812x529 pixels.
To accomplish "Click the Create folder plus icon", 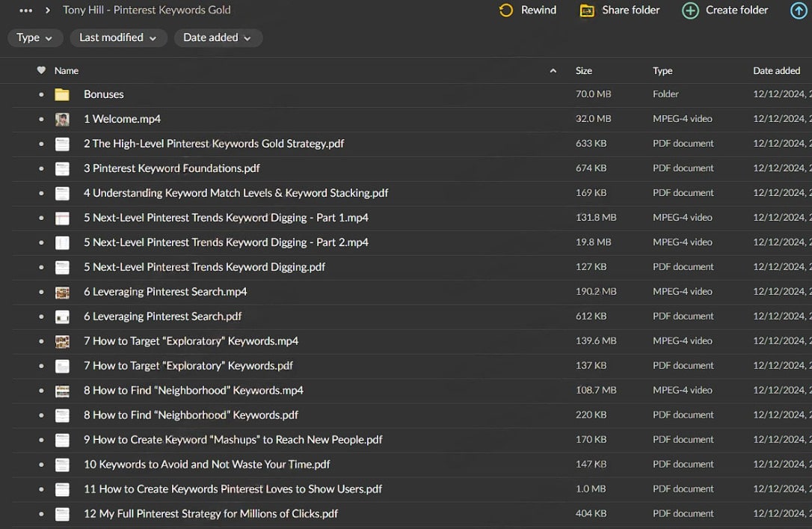I will [x=690, y=10].
